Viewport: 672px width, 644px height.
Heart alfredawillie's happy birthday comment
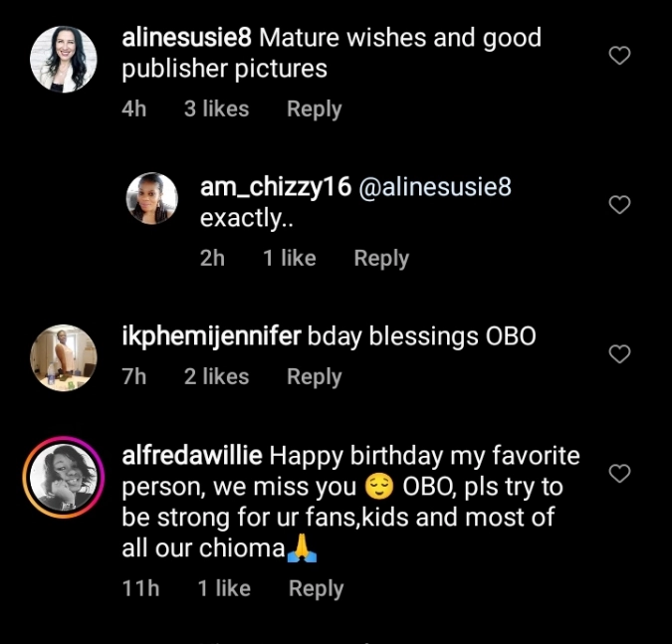click(x=619, y=474)
